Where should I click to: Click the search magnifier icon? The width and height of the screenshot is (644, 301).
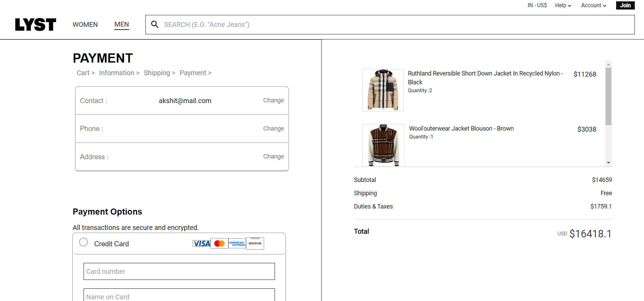click(155, 24)
